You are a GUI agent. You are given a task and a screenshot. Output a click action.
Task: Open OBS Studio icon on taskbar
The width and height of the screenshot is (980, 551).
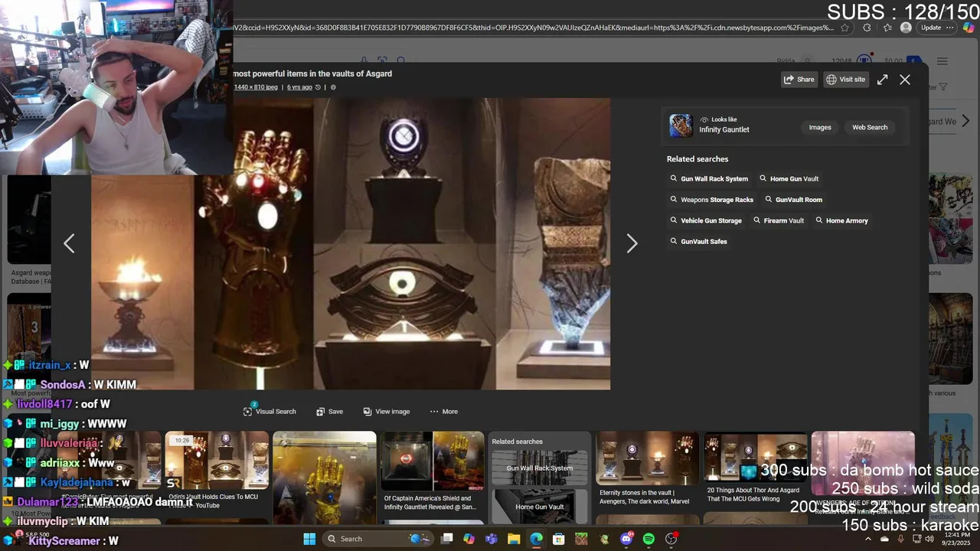pos(671,539)
